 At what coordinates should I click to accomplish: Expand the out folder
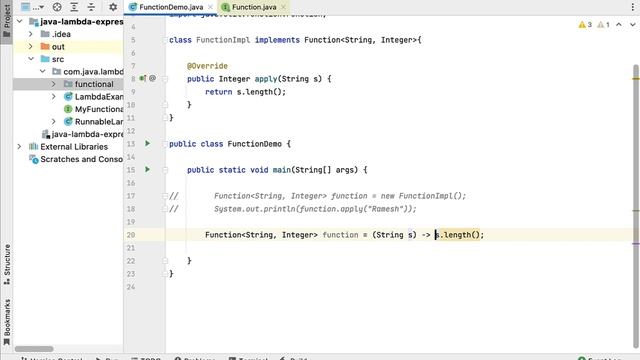[x=31, y=47]
